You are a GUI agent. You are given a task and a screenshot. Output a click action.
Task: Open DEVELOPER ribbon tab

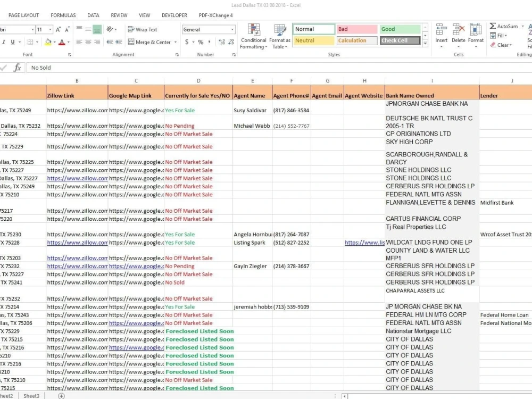click(174, 15)
